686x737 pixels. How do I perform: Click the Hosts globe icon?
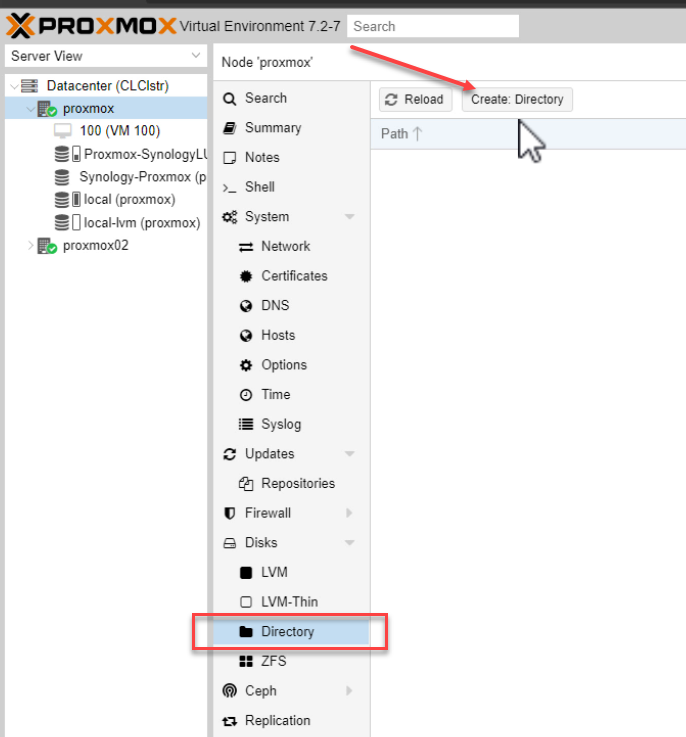(x=246, y=336)
